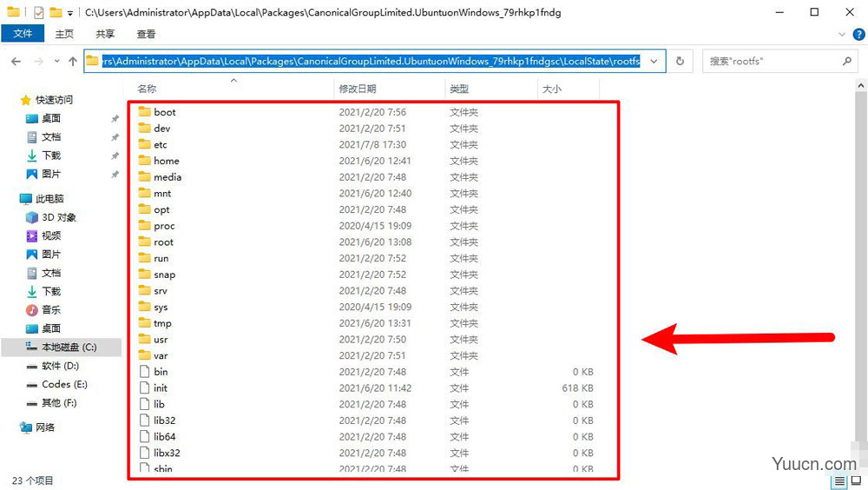Click the file list scrollbar up arrow

(x=861, y=86)
